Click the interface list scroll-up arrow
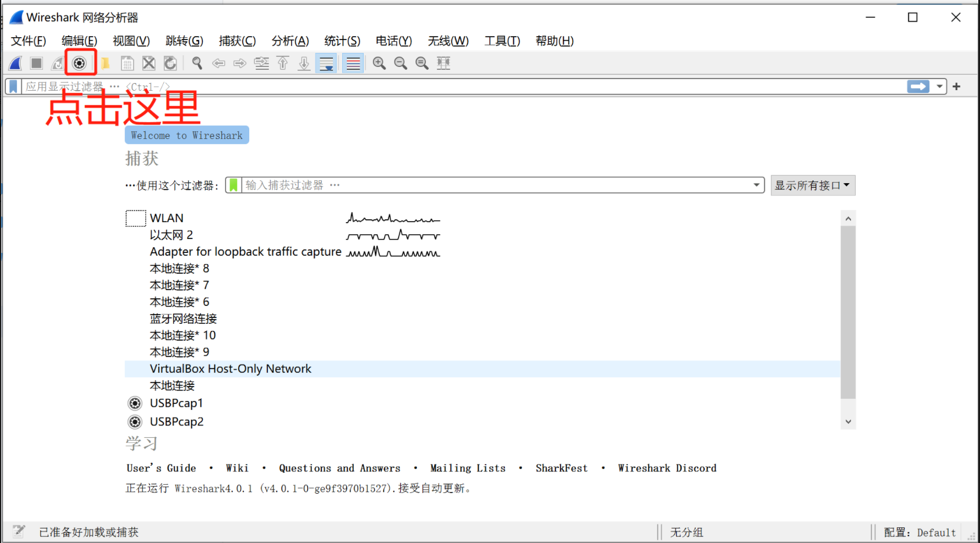 tap(848, 219)
